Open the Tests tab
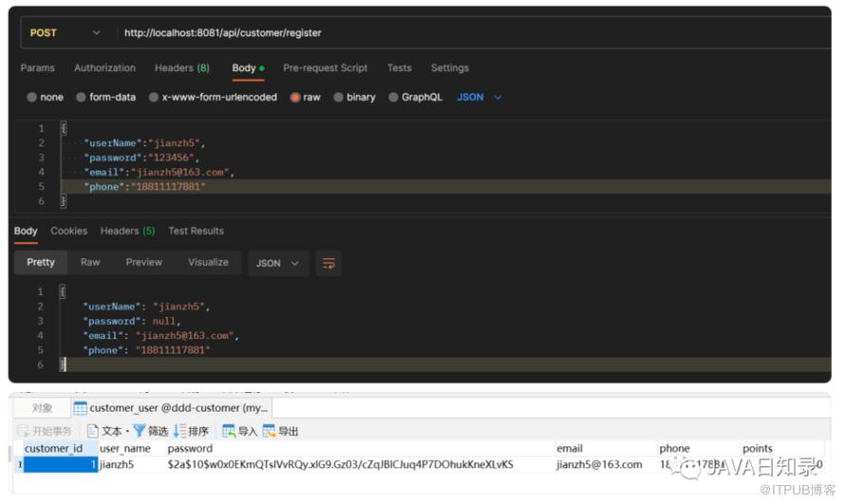Viewport: 845px width, 504px height. pos(400,67)
